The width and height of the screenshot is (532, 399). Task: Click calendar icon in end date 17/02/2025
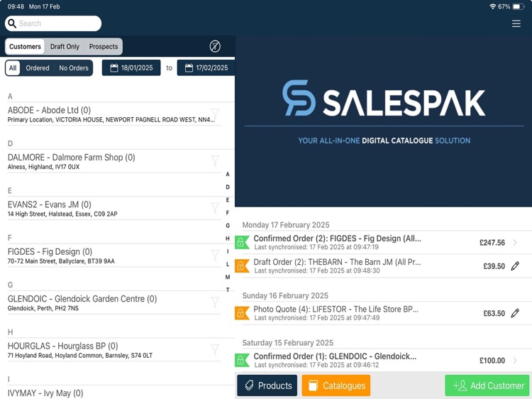pos(189,68)
